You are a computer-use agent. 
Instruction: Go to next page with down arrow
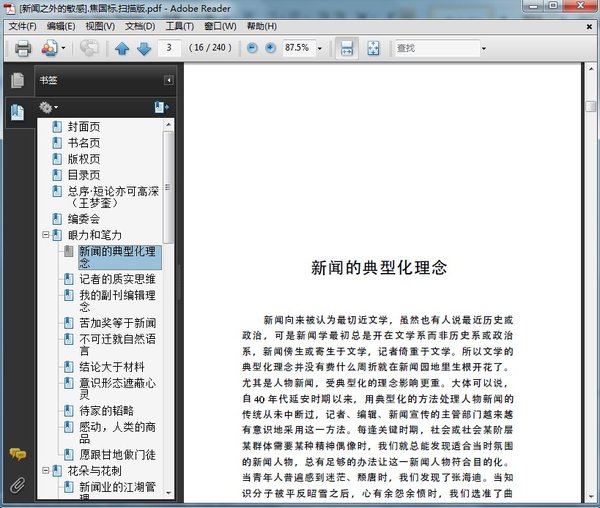point(144,48)
